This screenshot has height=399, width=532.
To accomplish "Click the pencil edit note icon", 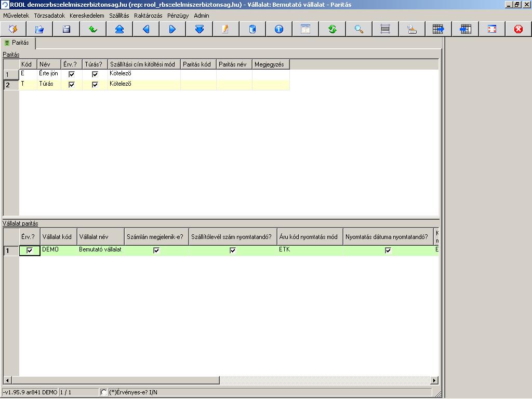I will (x=225, y=29).
